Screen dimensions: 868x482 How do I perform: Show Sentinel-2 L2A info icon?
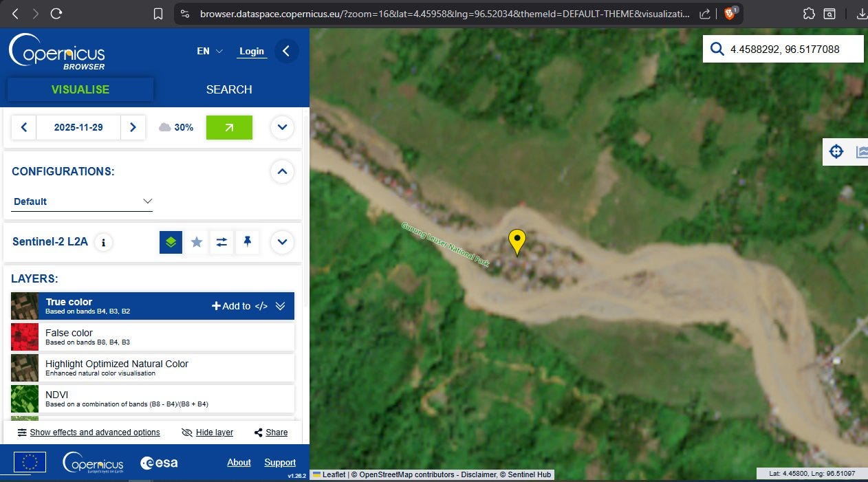[103, 242]
